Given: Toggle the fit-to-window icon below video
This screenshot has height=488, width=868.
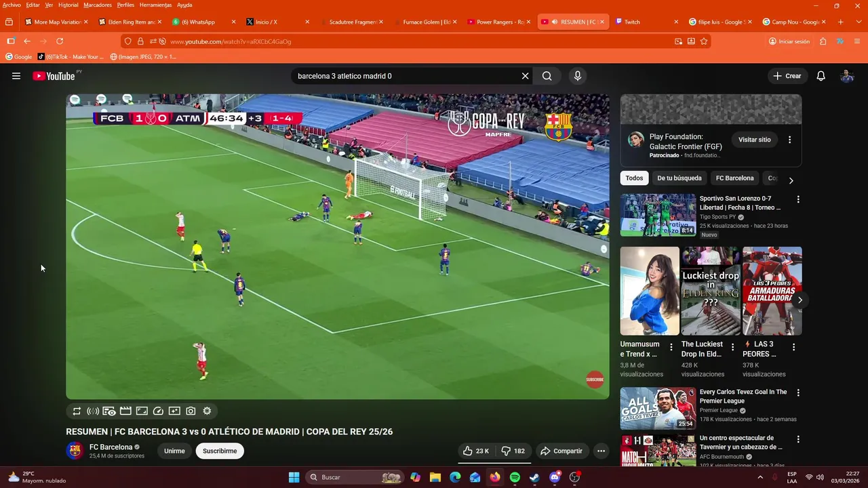Looking at the screenshot, I should [x=142, y=411].
